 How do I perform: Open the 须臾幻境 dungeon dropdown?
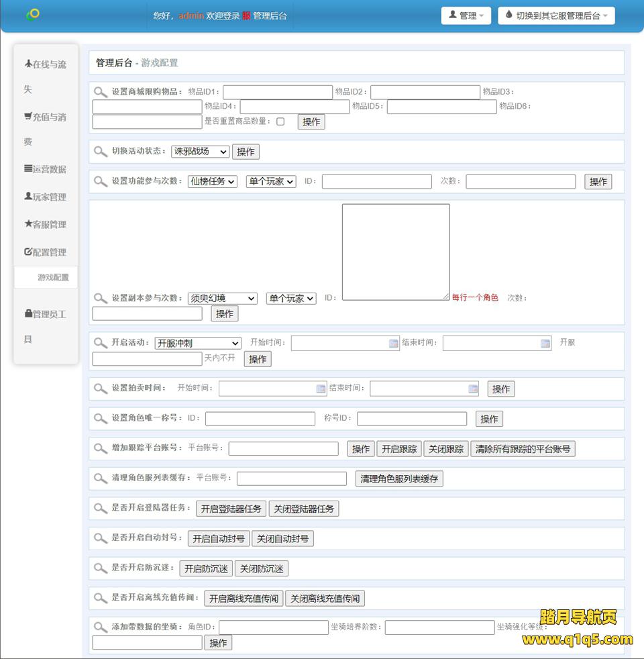point(222,299)
